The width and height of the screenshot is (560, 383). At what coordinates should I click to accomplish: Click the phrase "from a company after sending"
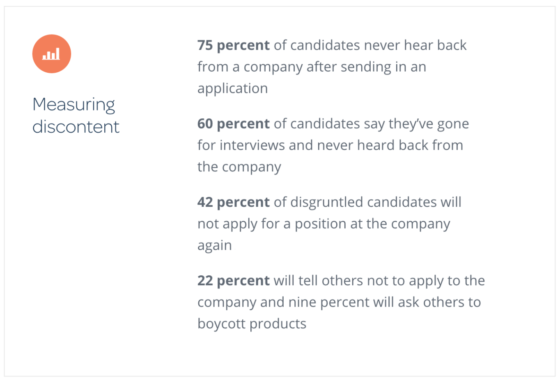[289, 67]
